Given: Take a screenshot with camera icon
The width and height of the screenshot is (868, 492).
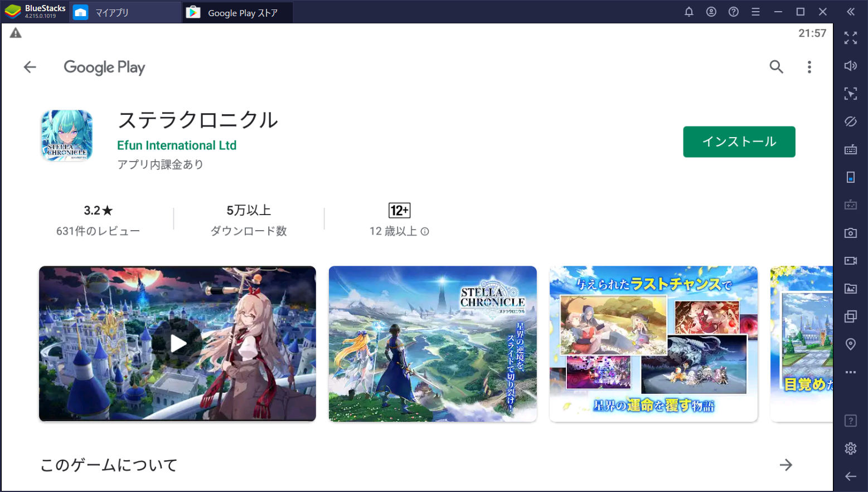Looking at the screenshot, I should point(851,233).
